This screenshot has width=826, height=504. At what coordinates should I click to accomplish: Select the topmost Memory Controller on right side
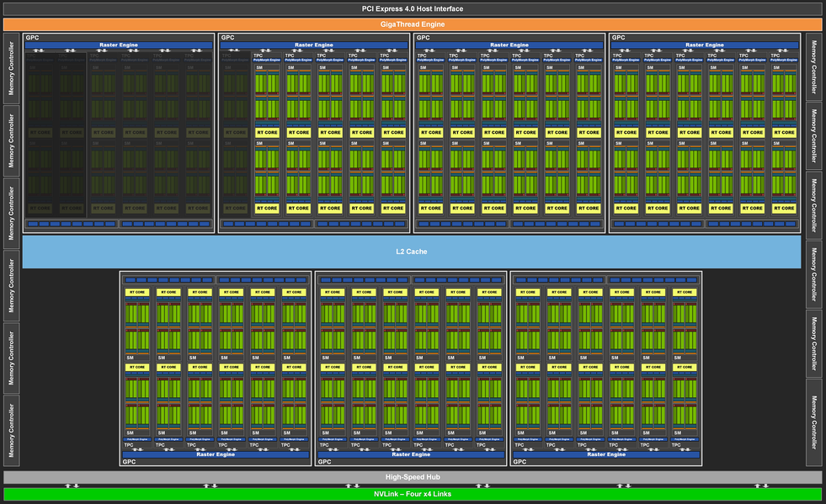point(813,66)
